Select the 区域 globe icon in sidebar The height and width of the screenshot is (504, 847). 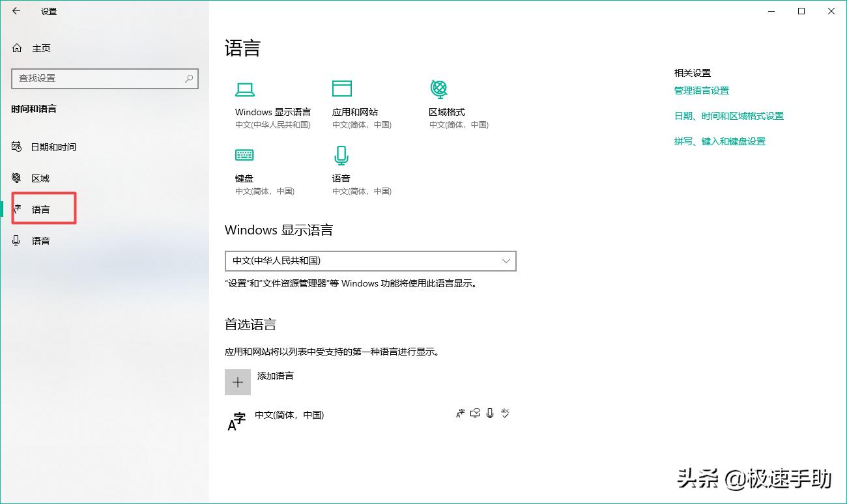click(x=16, y=178)
